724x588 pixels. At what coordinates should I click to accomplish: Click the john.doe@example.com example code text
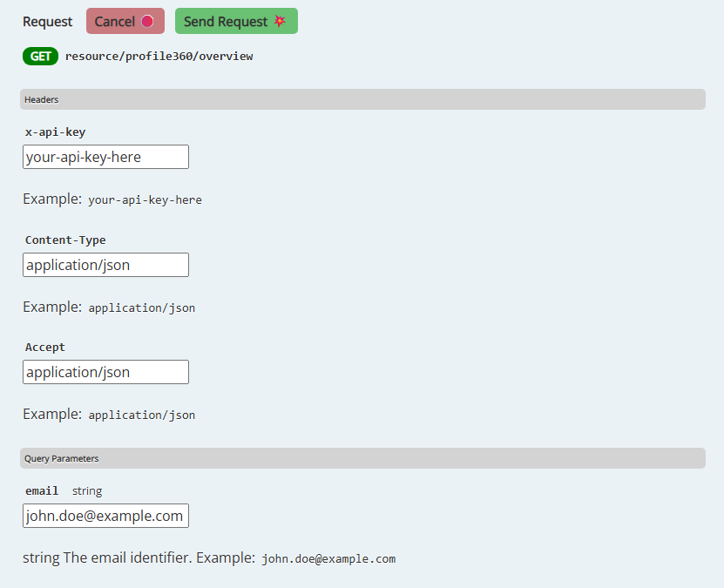328,558
